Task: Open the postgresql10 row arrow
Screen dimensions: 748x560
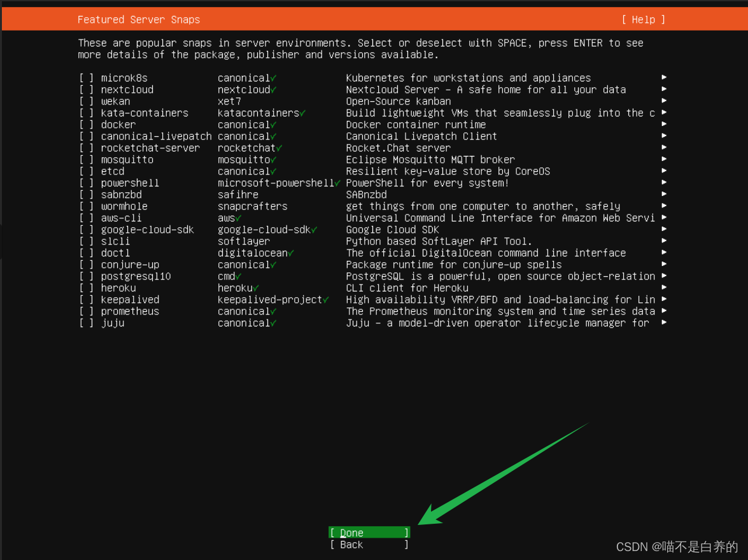Action: tap(664, 276)
